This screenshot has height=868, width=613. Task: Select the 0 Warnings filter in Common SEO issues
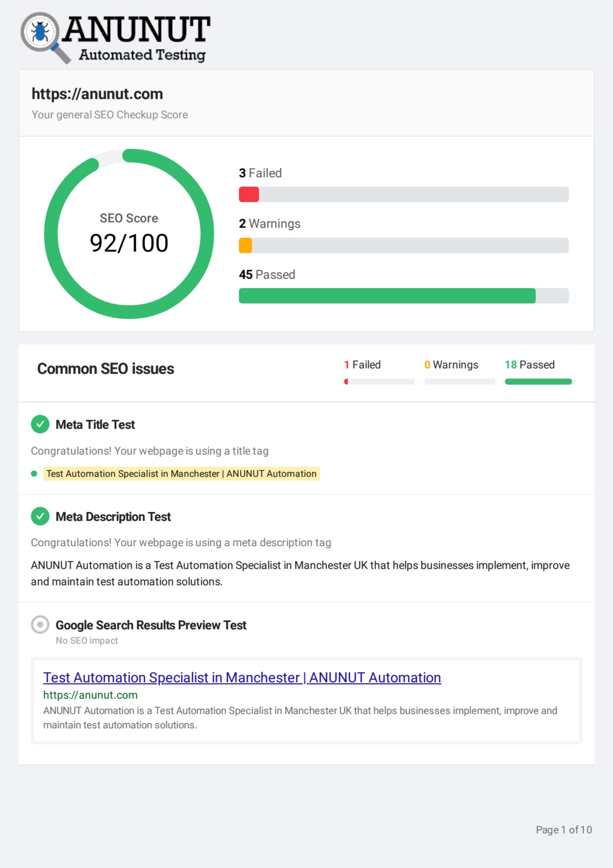point(451,365)
